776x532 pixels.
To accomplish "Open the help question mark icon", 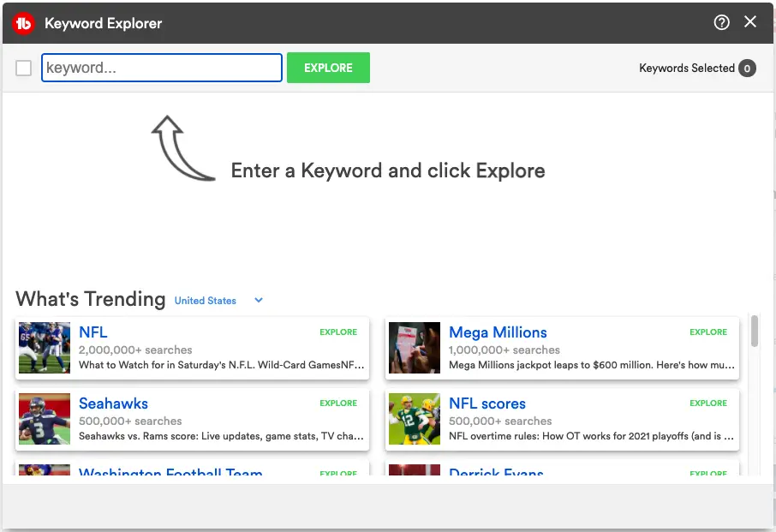I will pyautogui.click(x=722, y=22).
